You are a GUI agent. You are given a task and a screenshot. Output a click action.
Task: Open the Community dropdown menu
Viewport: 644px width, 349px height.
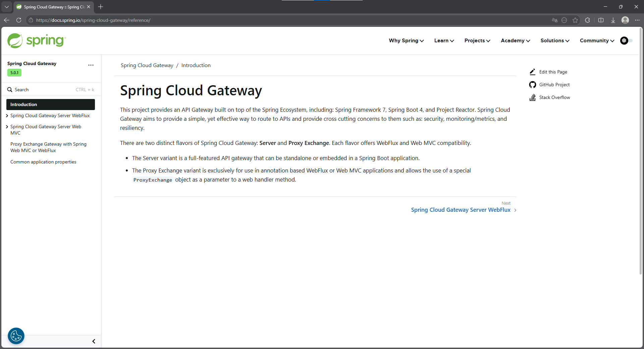pyautogui.click(x=597, y=41)
